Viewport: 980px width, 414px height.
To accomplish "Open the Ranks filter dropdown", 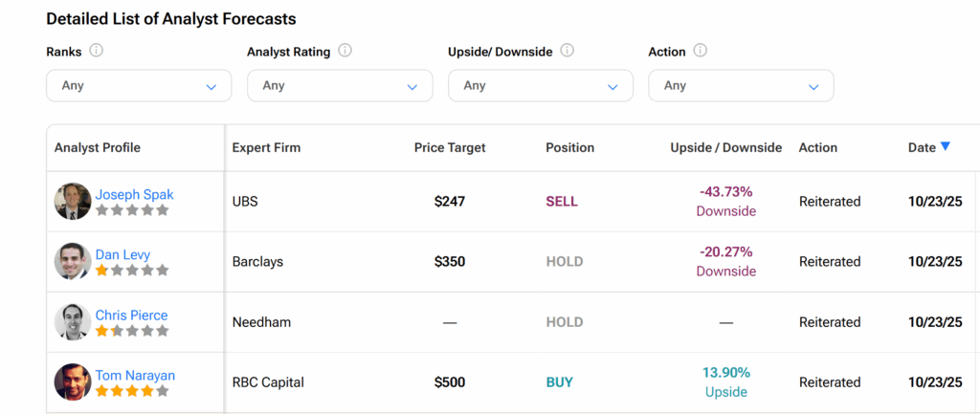I will pyautogui.click(x=139, y=86).
